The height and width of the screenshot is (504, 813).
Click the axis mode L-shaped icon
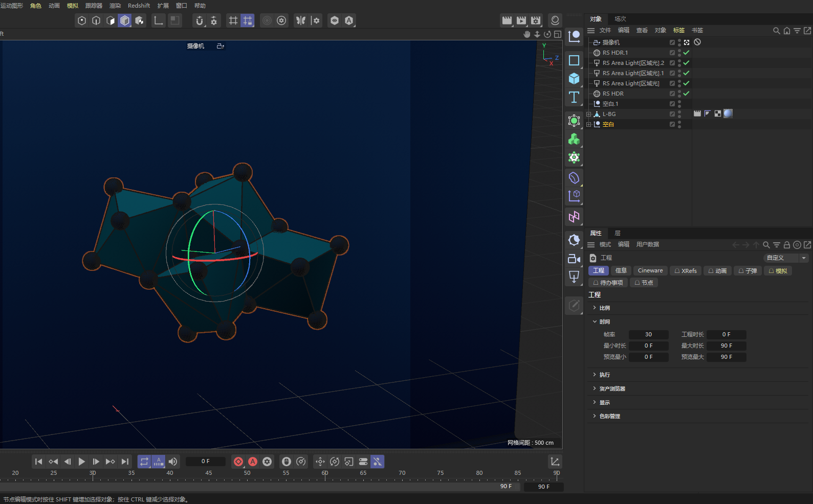159,20
